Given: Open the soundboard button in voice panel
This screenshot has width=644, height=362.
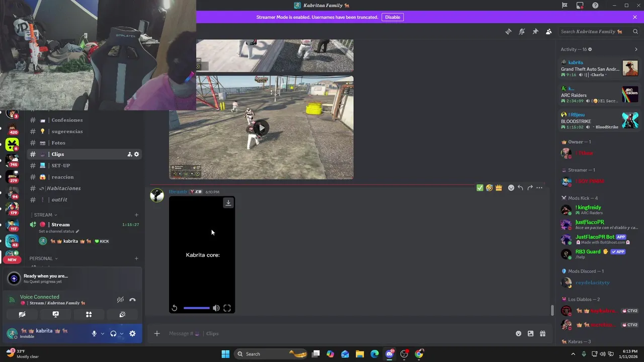Looking at the screenshot, I should (122, 314).
